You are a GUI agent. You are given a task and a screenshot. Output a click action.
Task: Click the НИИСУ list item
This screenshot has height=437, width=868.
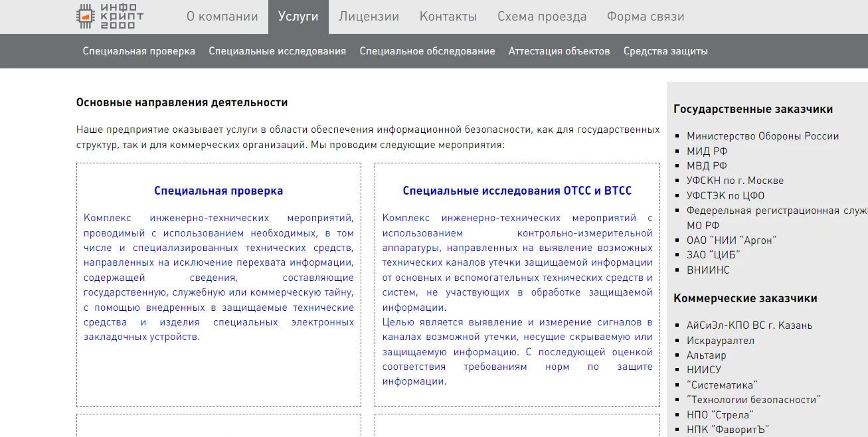[x=704, y=370]
